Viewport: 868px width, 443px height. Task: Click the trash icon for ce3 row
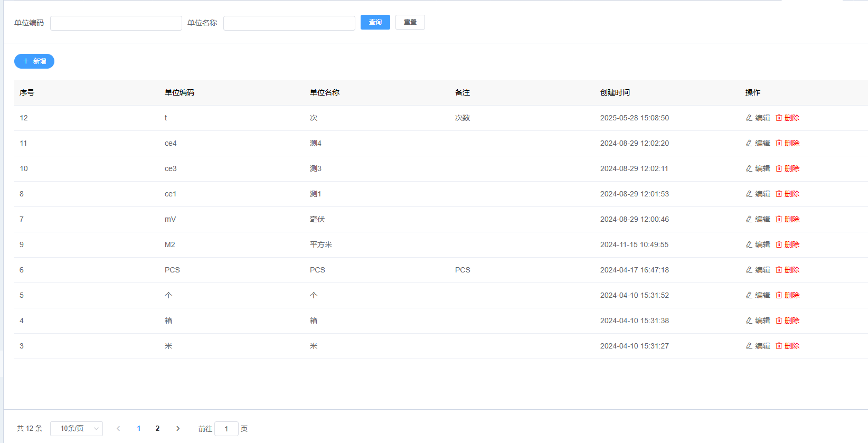point(779,168)
